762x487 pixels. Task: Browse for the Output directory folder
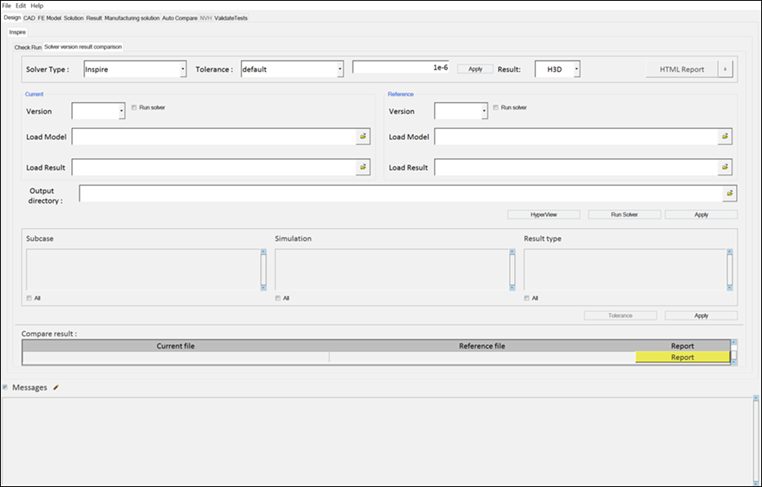pyautogui.click(x=730, y=193)
